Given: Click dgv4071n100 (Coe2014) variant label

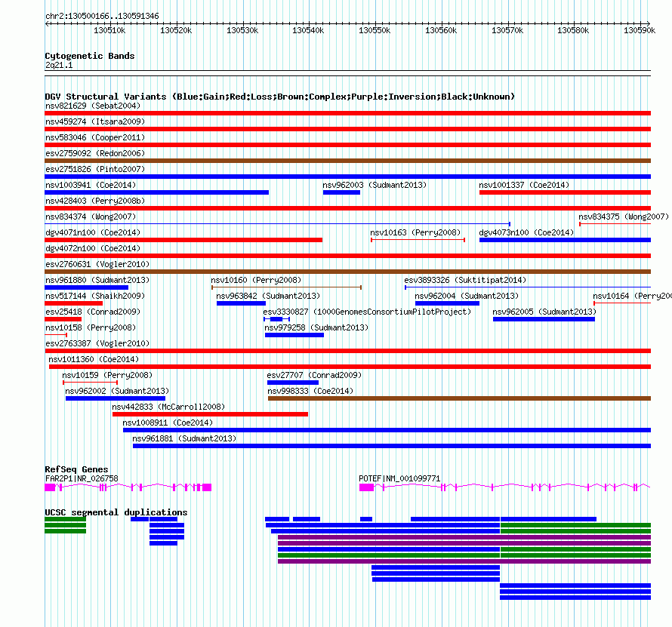Looking at the screenshot, I should tap(93, 232).
